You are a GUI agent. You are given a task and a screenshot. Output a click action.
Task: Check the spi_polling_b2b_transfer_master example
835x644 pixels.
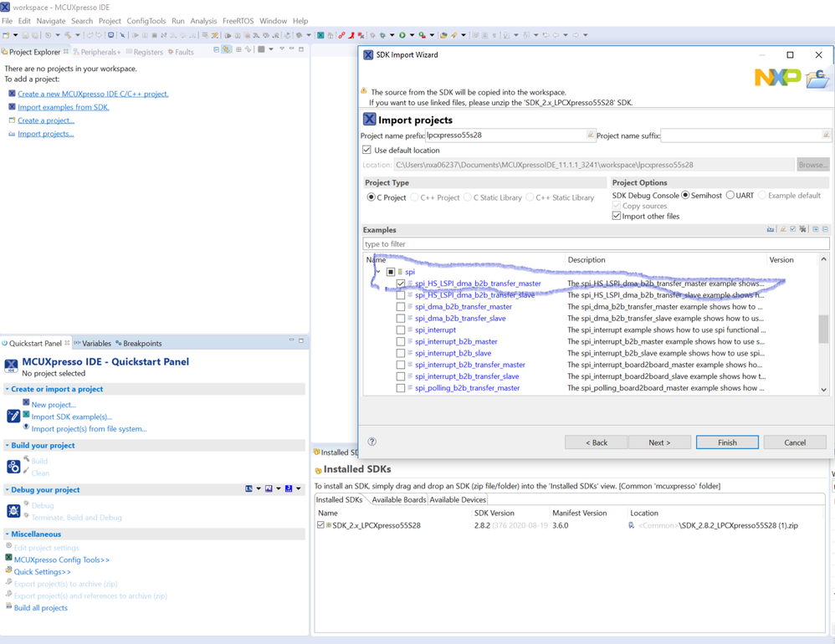(x=401, y=388)
